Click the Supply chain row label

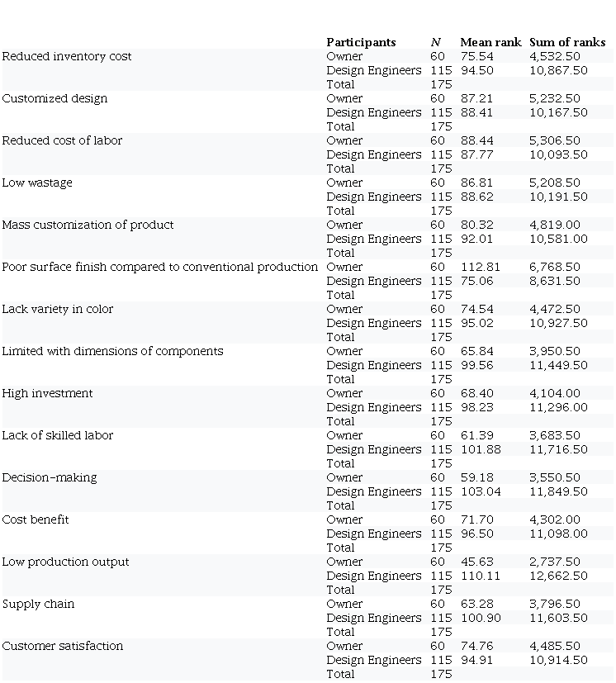tap(38, 604)
